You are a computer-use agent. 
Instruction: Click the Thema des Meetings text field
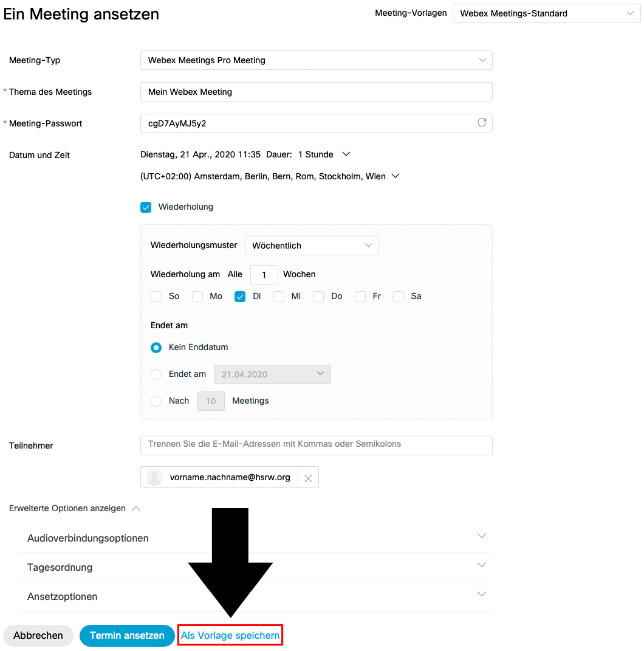(316, 92)
